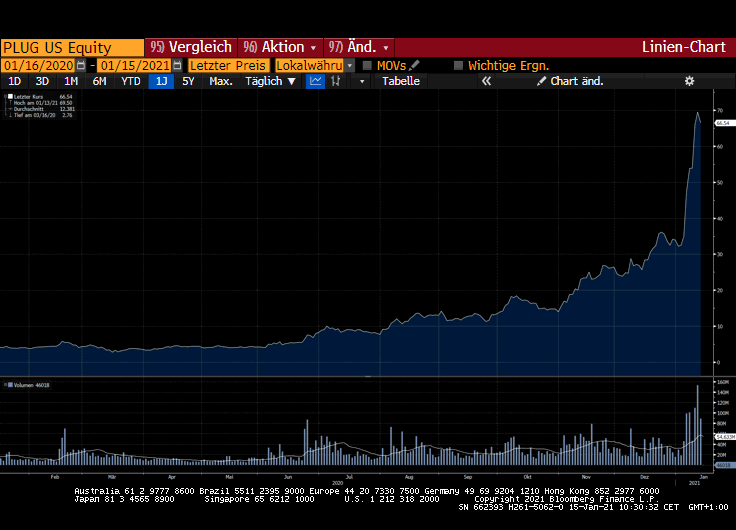The height and width of the screenshot is (530, 736).
Task: Click Durchschnitt legend row
Action: point(42,109)
